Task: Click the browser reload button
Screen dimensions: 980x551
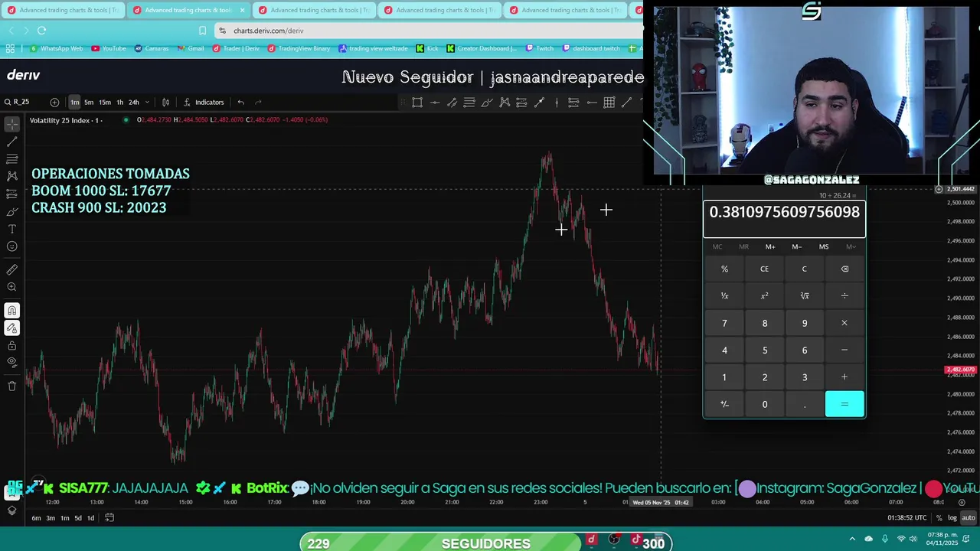Action: pos(41,31)
